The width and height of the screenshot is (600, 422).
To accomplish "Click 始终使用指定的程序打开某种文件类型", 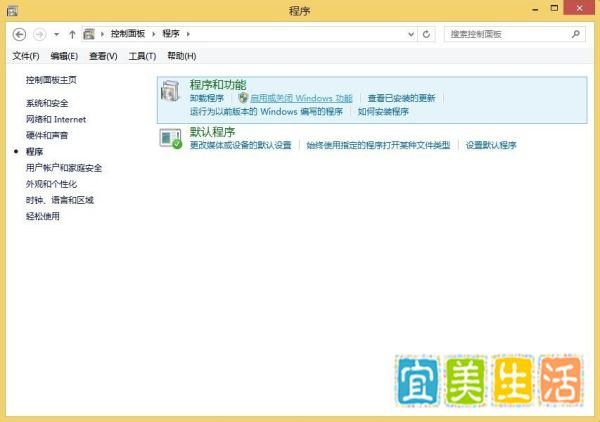I will (x=378, y=145).
